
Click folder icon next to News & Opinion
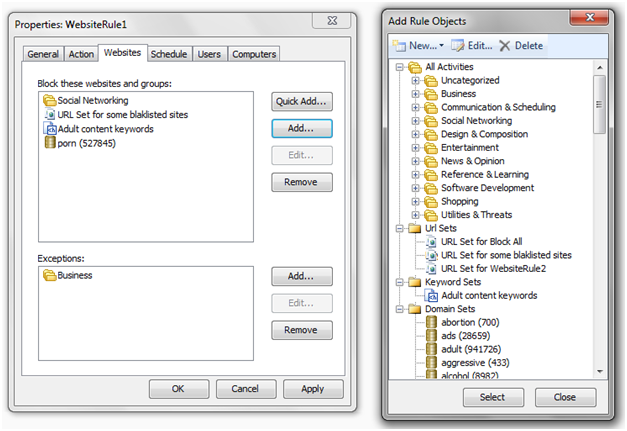click(431, 162)
